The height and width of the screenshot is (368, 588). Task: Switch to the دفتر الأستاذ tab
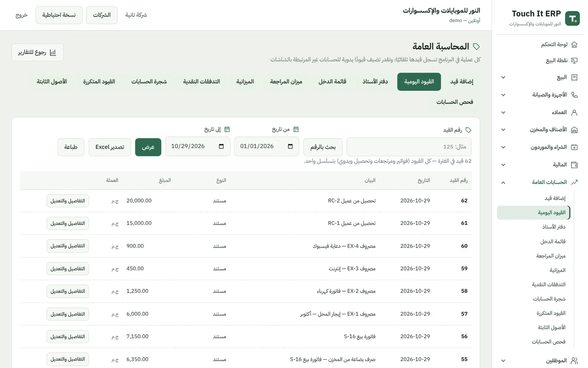tap(375, 82)
